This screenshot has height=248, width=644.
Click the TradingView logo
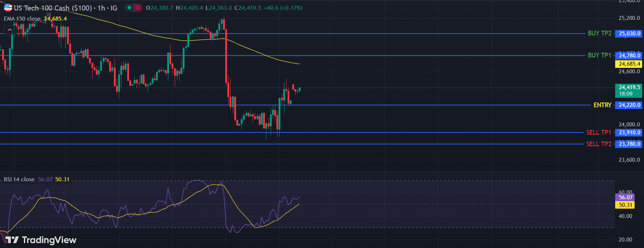pos(41,240)
